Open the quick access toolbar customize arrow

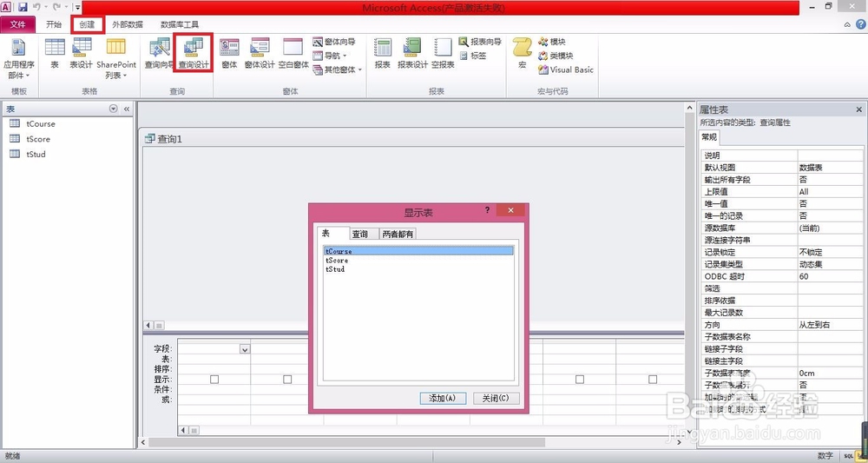click(x=77, y=7)
